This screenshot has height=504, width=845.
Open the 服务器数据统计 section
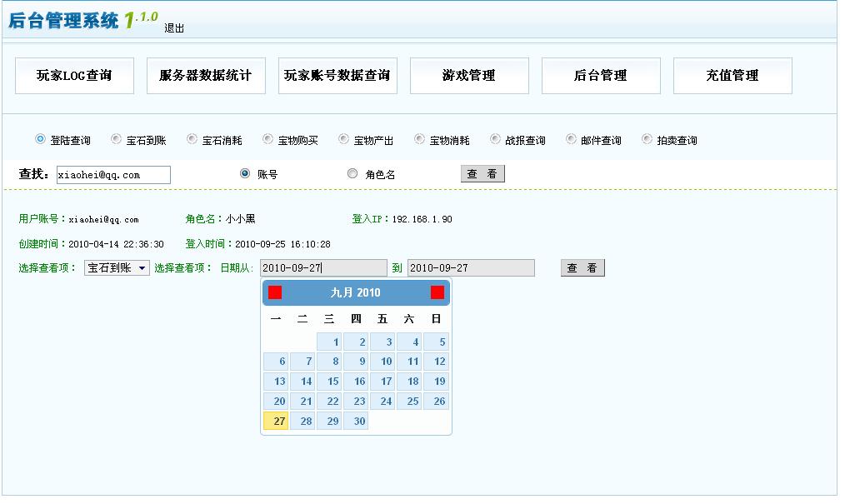(x=206, y=75)
